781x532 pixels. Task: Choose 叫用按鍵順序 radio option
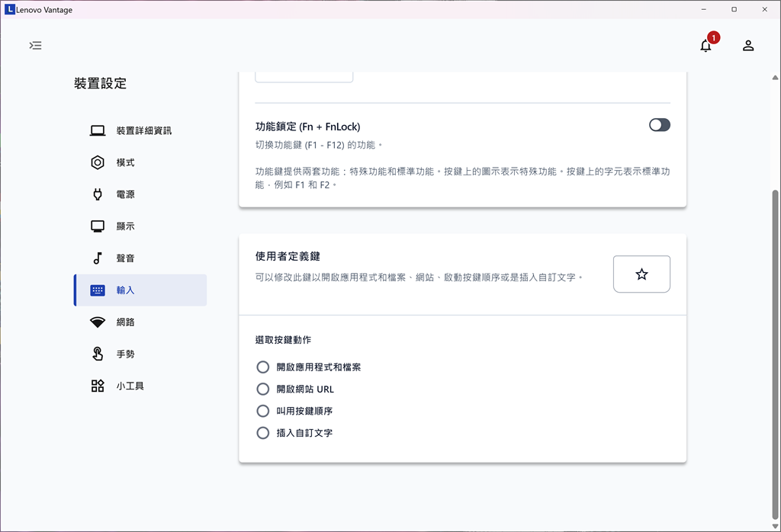pyautogui.click(x=263, y=411)
